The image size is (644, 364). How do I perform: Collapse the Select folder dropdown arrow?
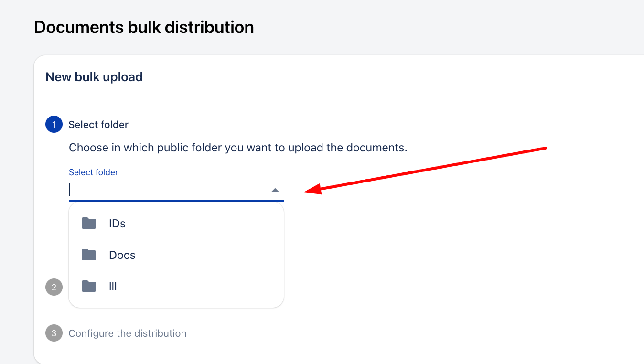(x=275, y=190)
